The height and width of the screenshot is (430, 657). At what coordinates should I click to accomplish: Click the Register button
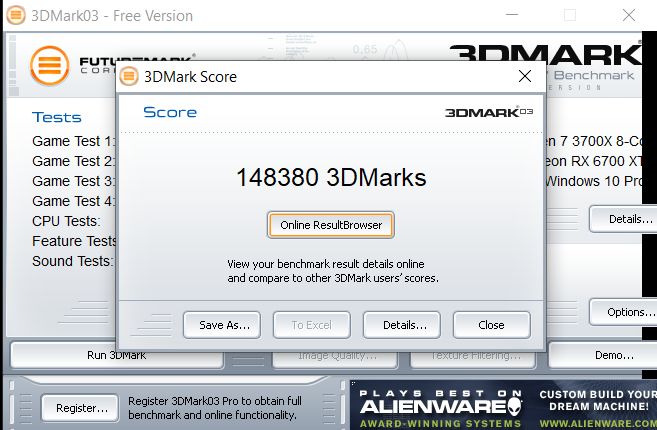click(80, 408)
